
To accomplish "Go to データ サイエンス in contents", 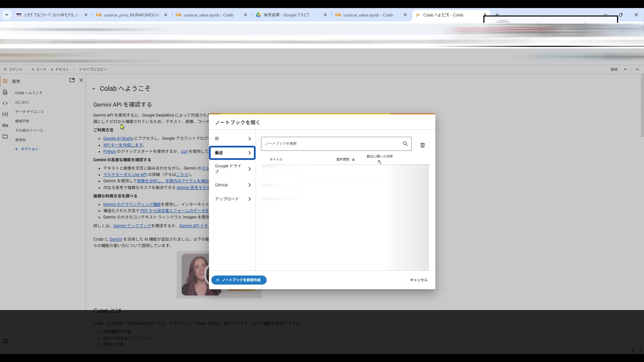I will (x=30, y=112).
